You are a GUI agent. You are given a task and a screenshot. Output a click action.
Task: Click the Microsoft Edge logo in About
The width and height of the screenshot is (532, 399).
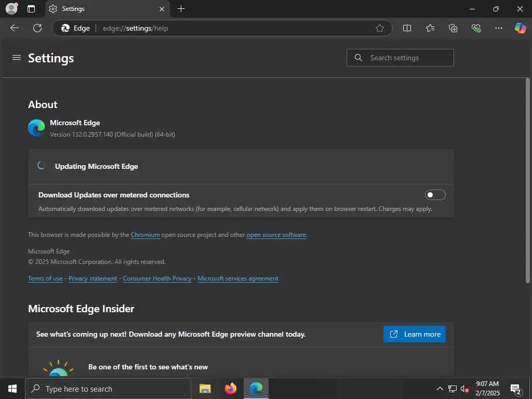pyautogui.click(x=37, y=128)
